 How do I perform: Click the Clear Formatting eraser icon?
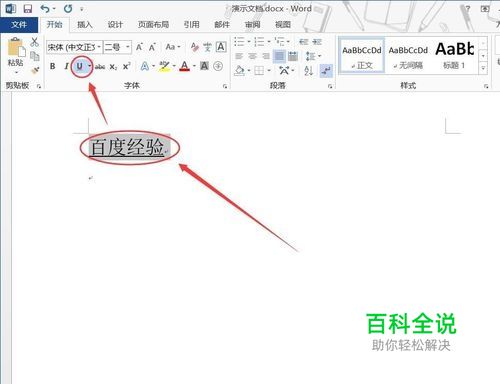click(x=195, y=47)
